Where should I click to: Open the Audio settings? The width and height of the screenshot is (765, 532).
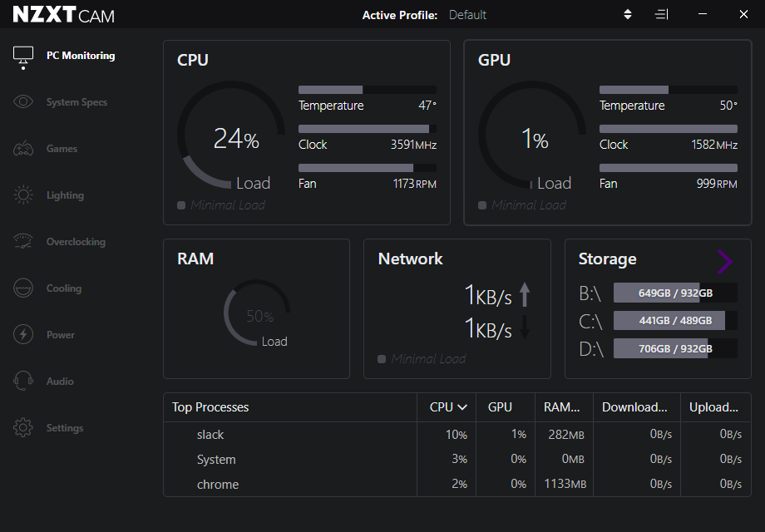point(60,381)
